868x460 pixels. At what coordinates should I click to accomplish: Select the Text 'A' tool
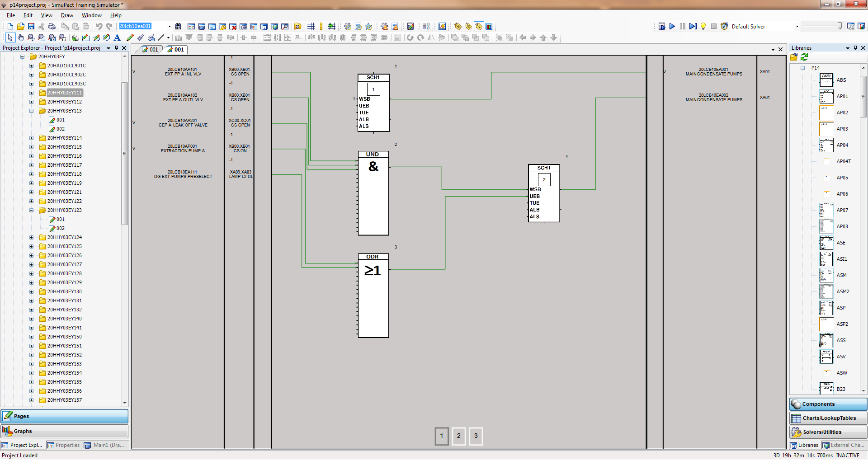(x=117, y=38)
